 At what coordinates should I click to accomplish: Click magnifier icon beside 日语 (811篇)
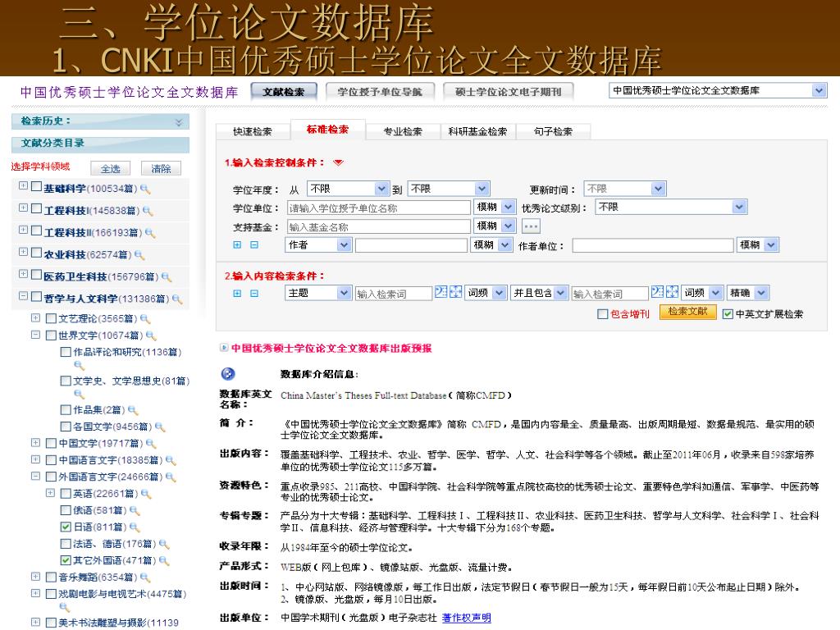point(135,527)
